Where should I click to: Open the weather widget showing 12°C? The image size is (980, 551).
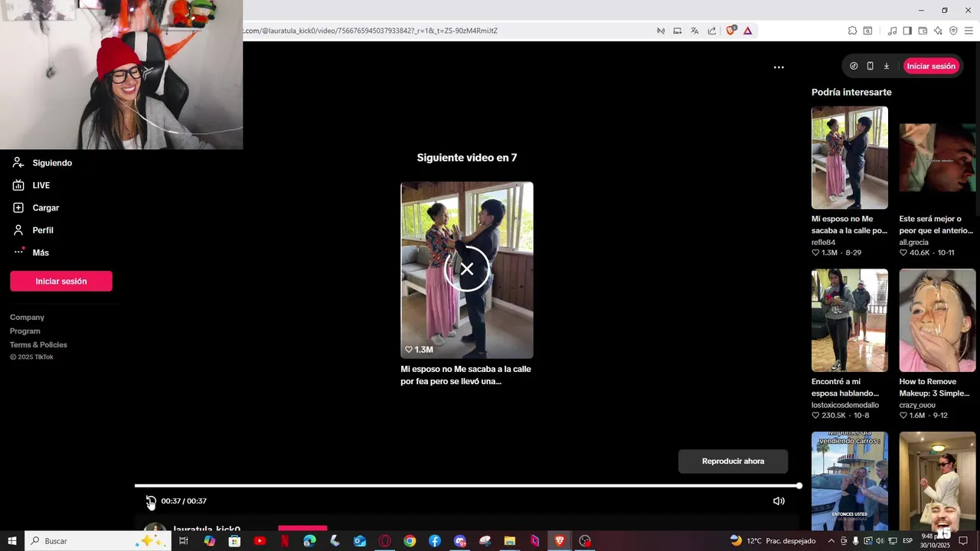(773, 540)
